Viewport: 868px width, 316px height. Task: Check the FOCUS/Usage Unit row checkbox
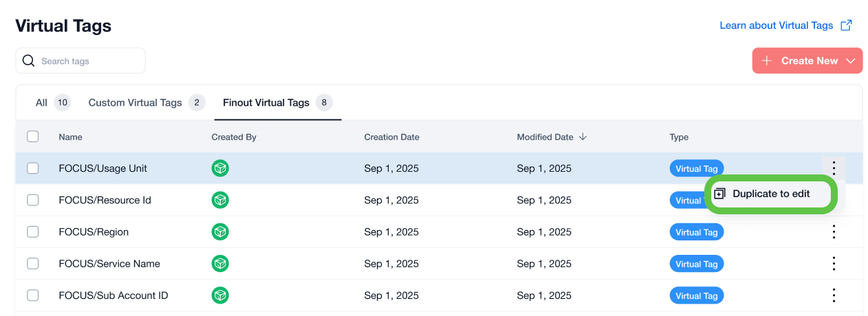tap(33, 168)
